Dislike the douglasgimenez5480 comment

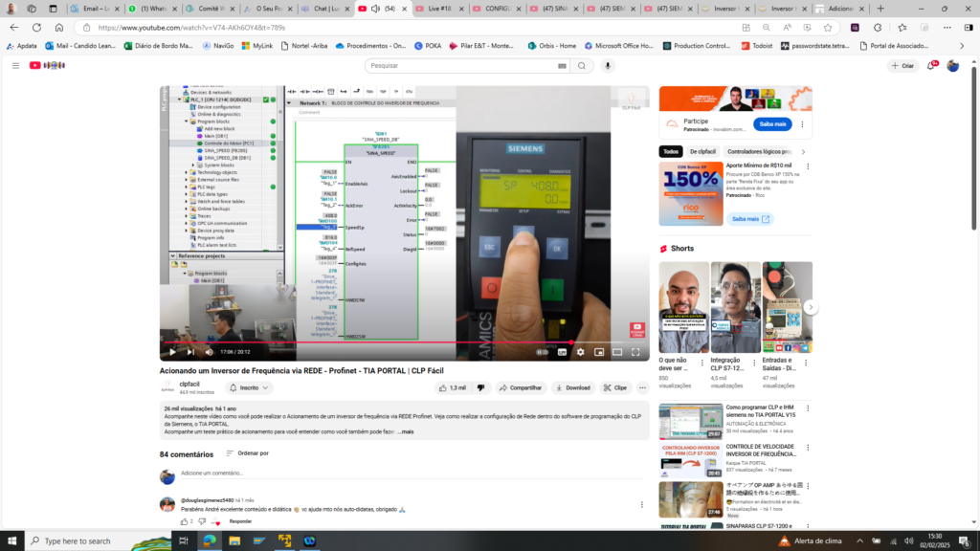202,521
